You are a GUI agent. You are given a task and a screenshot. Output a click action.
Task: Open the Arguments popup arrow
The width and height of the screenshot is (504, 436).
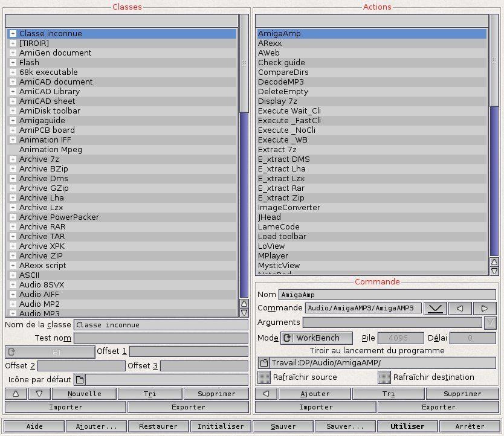click(490, 322)
